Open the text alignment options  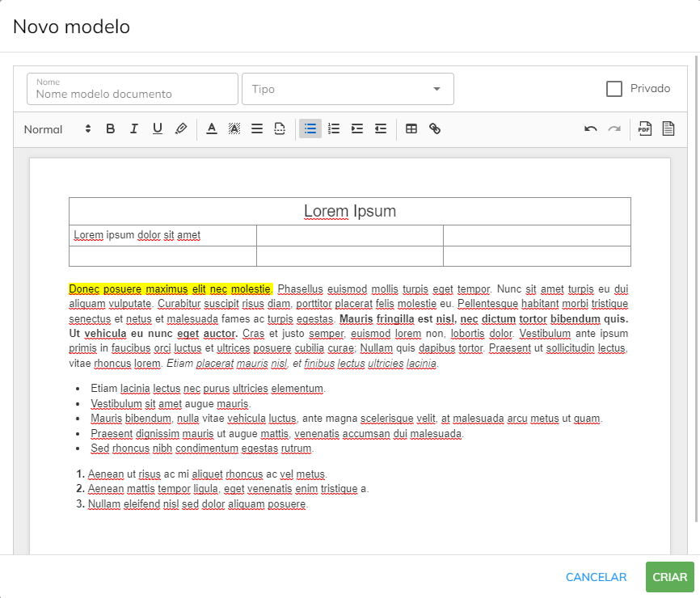pos(257,128)
